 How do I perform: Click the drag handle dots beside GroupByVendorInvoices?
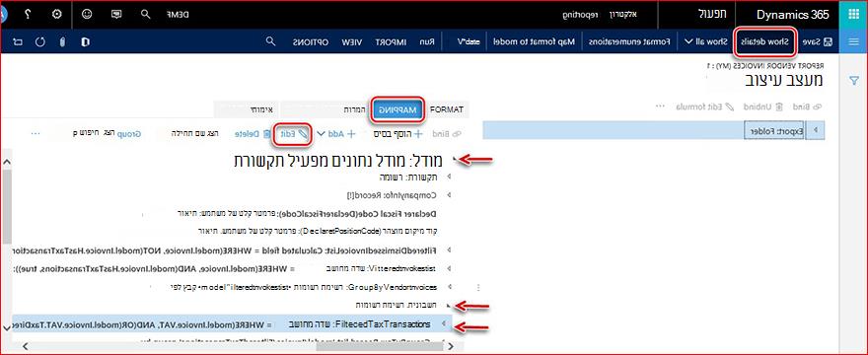pos(478,287)
